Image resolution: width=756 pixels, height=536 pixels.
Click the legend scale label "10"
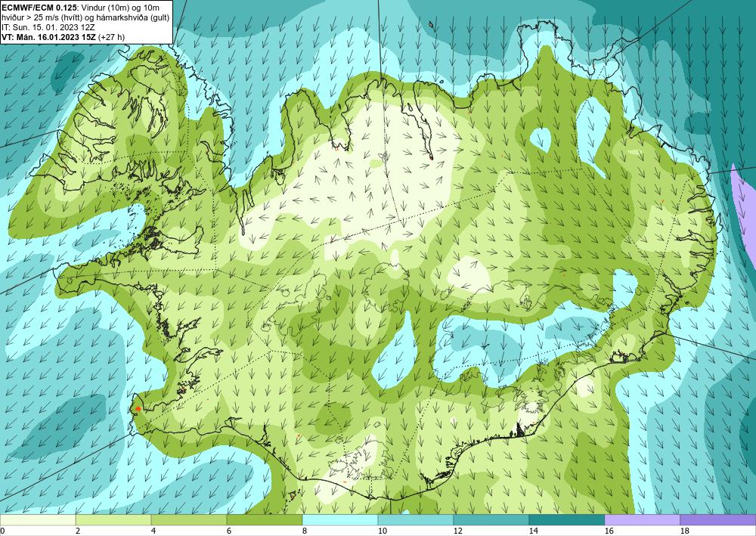coord(383,531)
